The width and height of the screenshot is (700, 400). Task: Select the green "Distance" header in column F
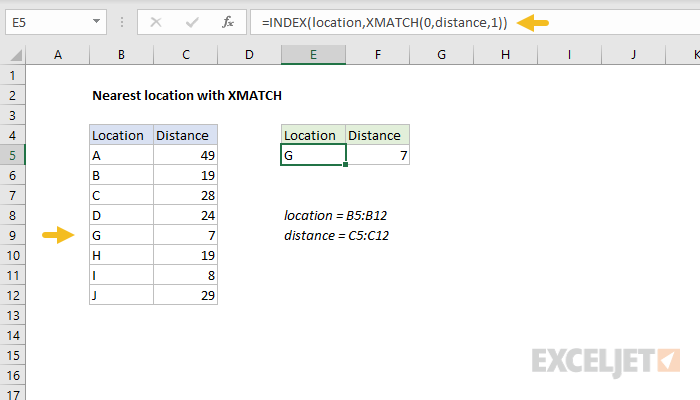click(378, 135)
